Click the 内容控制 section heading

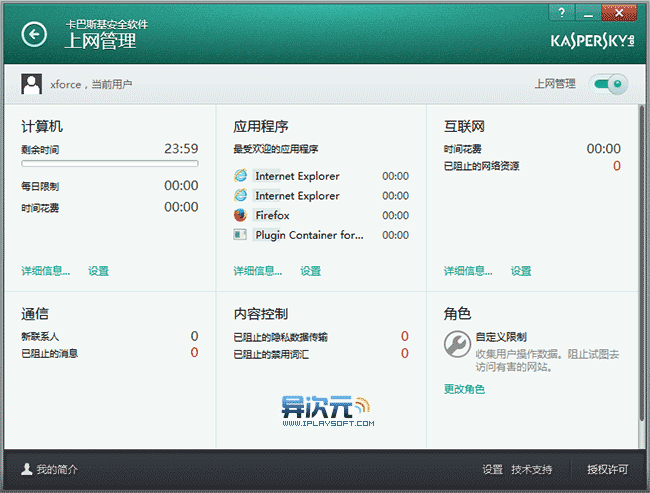(261, 314)
